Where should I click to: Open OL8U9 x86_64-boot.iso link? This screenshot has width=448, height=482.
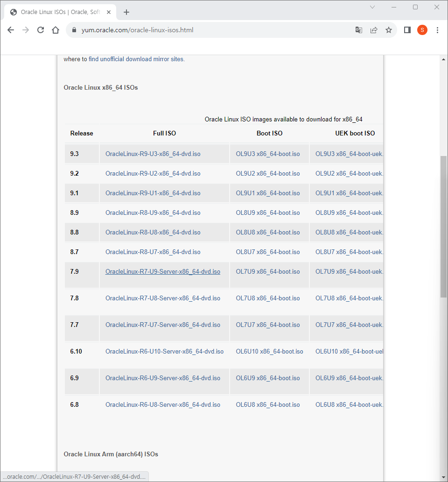coord(268,213)
